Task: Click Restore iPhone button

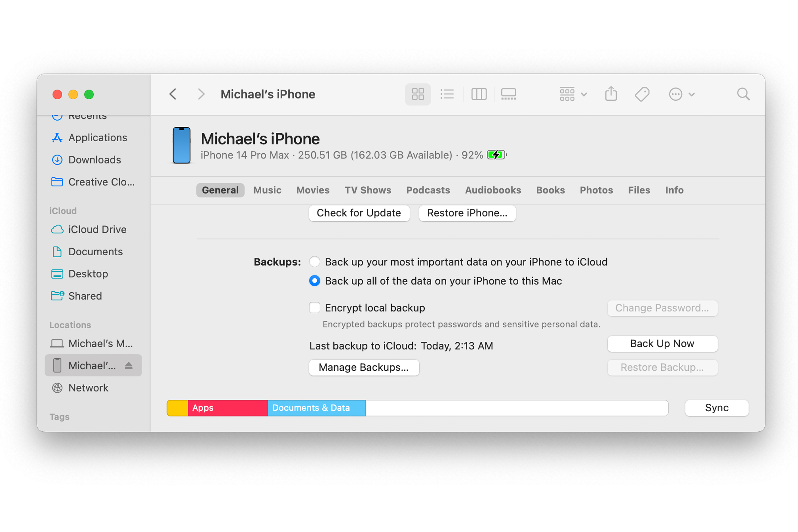Action: tap(467, 212)
